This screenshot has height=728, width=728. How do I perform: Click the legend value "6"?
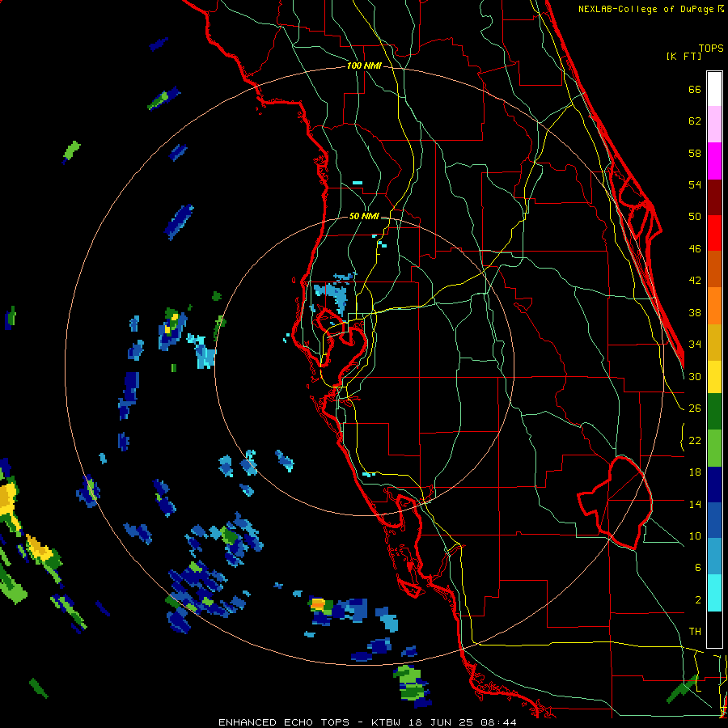697,568
